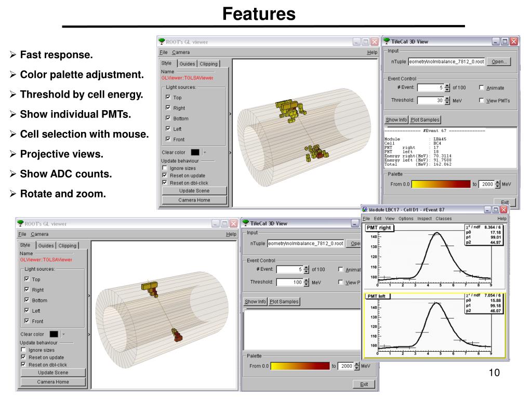Image resolution: width=532 pixels, height=399 pixels.
Task: Click the Open... button in top TileCal window
Action: 499,61
